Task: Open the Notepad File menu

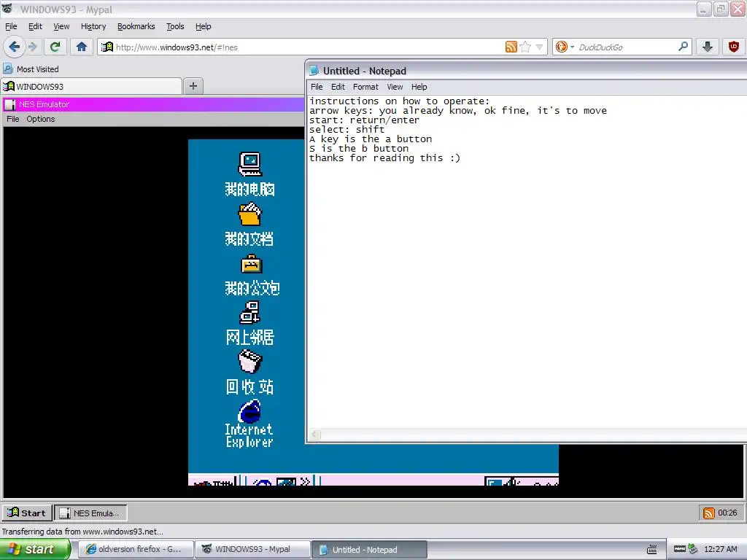Action: 317,87
